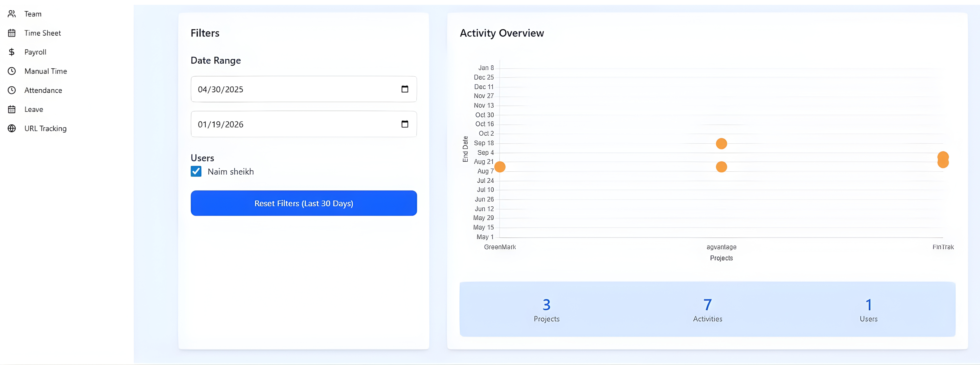
Task: Click Reset Filters (Last 30 Days) button
Action: [x=303, y=203]
